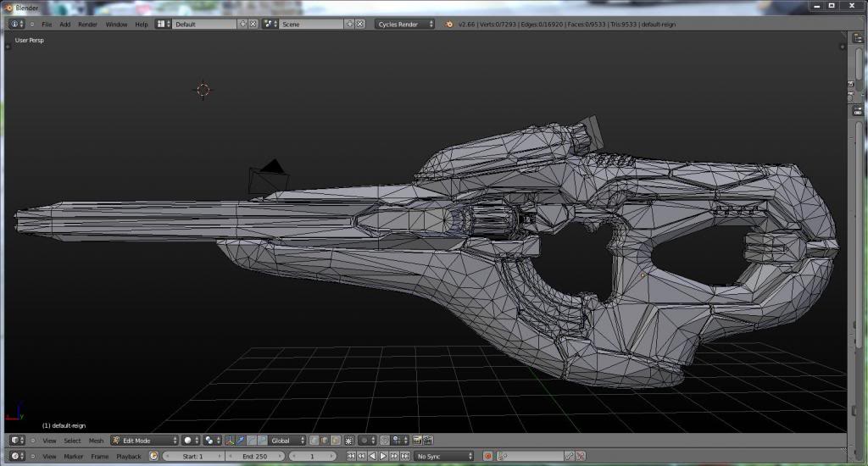The image size is (868, 466).
Task: Open the Render menu in the top bar
Action: 87,24
